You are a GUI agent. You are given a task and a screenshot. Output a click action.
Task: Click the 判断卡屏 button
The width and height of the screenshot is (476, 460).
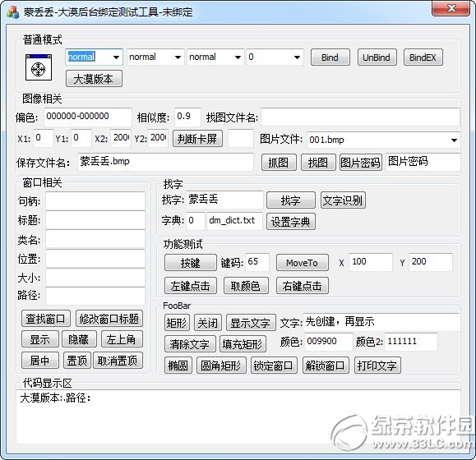[x=197, y=139]
